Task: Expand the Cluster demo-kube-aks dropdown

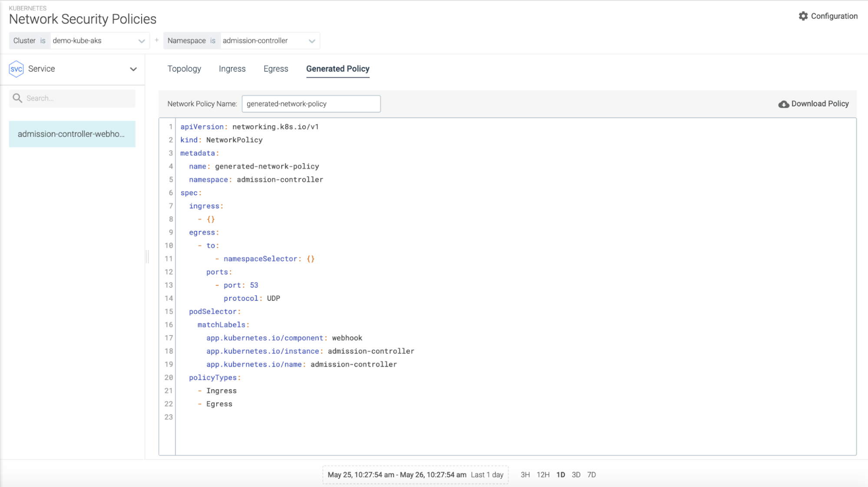Action: coord(142,41)
